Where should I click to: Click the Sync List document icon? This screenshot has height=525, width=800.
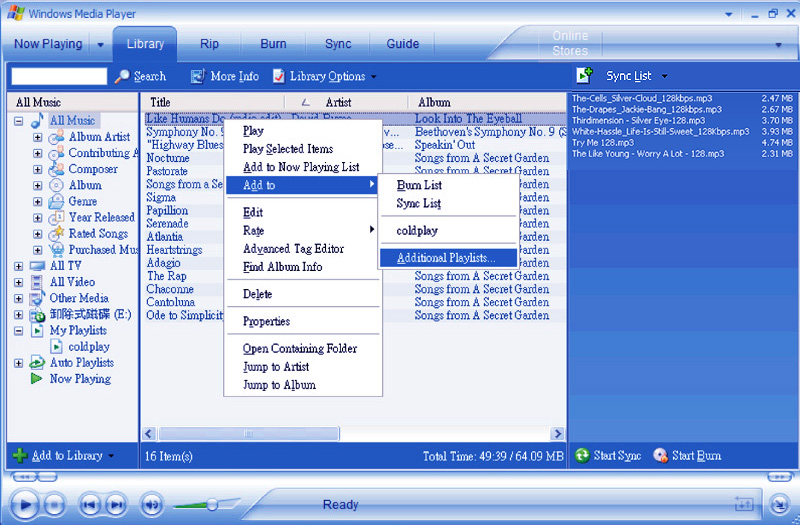click(x=584, y=76)
